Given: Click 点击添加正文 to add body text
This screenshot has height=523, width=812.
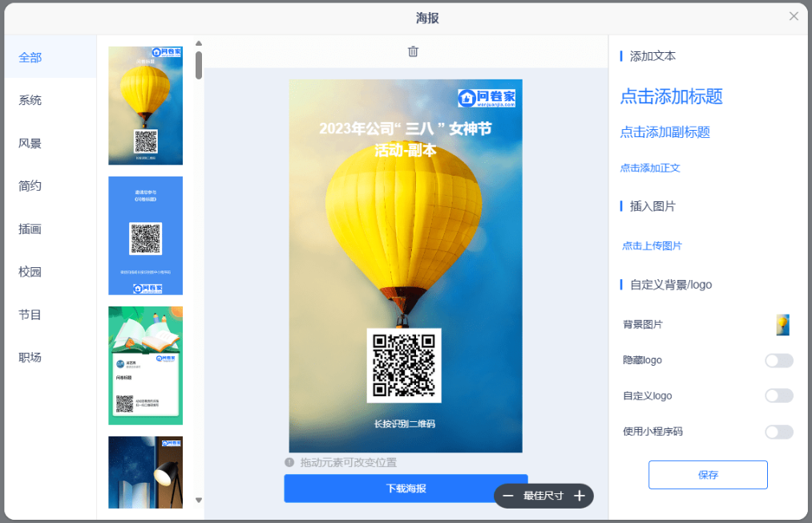Looking at the screenshot, I should (x=650, y=168).
